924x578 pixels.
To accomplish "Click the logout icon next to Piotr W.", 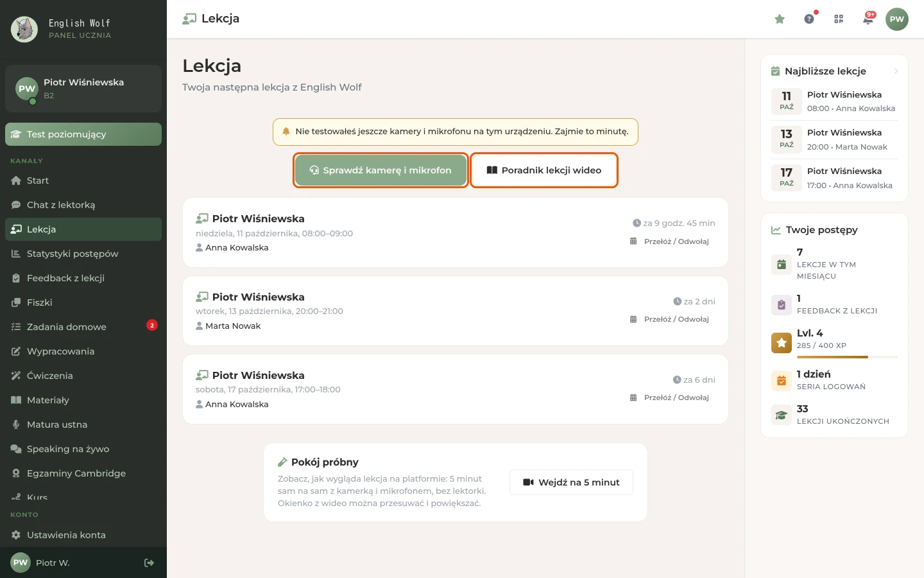I will click(x=149, y=563).
